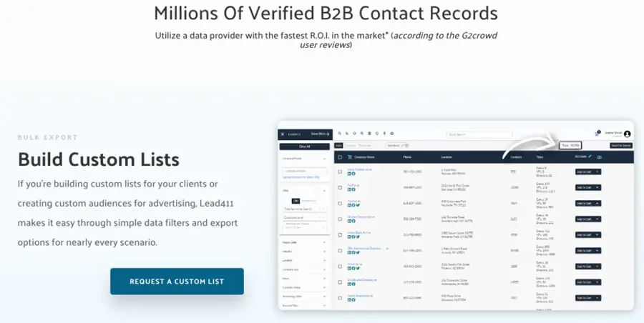Viewport: 644px width, 323px height.
Task: Expand the News filter section
Action: point(324,278)
